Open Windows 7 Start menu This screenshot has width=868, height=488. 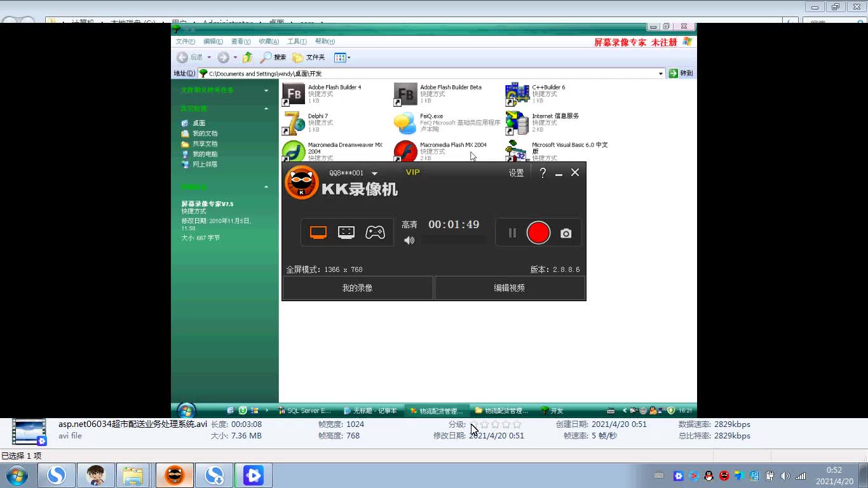pos(17,475)
